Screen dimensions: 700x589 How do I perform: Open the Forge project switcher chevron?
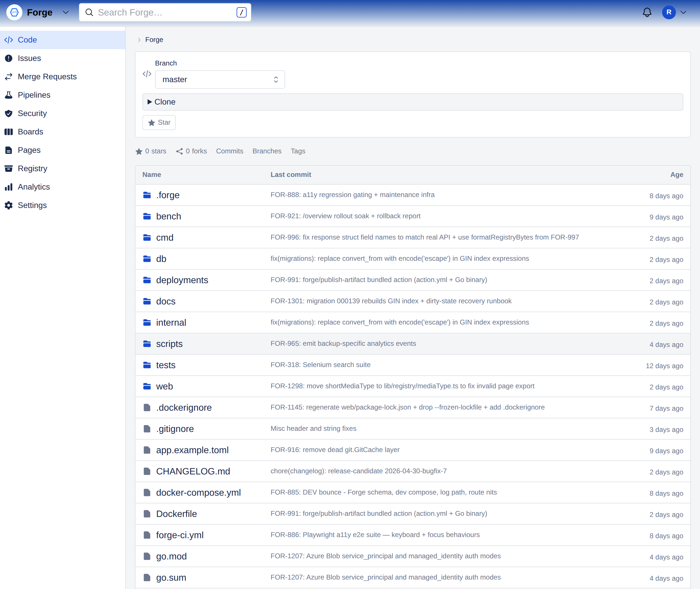(66, 12)
